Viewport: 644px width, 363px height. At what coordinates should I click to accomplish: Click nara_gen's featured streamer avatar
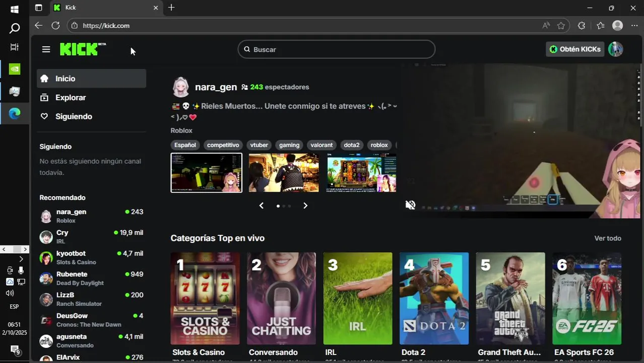(180, 87)
